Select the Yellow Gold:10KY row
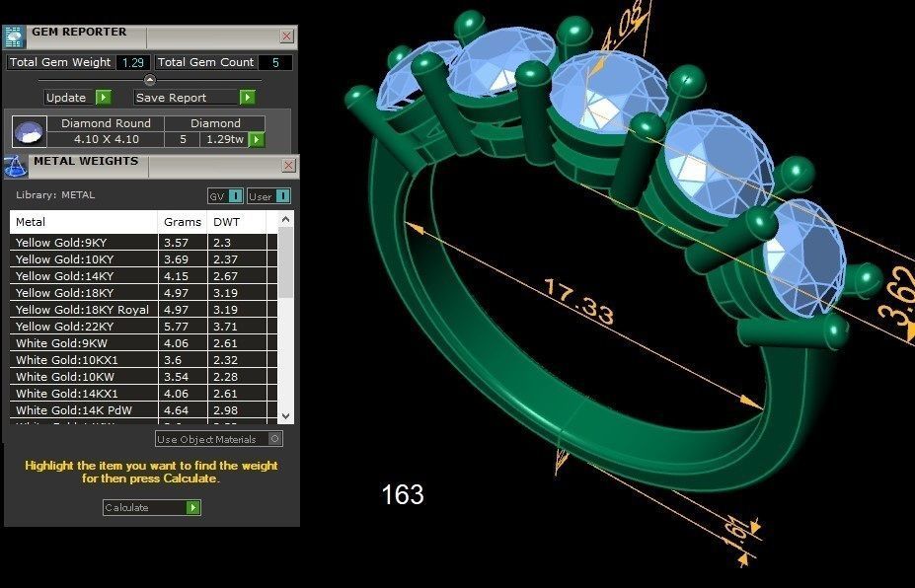 click(x=143, y=259)
